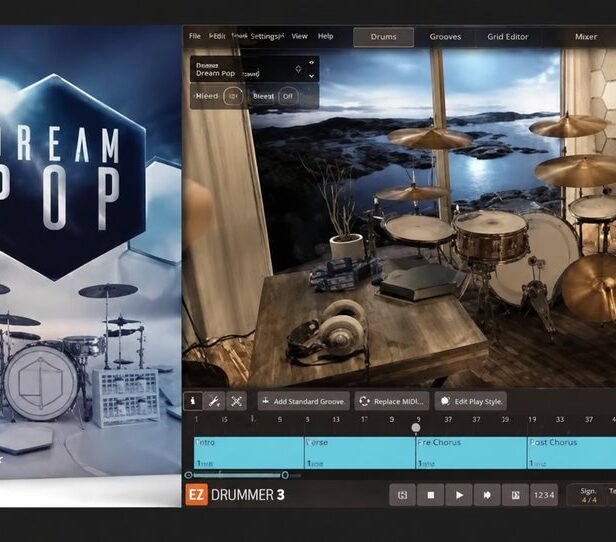Click the snare drum in the kit
616x542 pixels.
[x=491, y=236]
